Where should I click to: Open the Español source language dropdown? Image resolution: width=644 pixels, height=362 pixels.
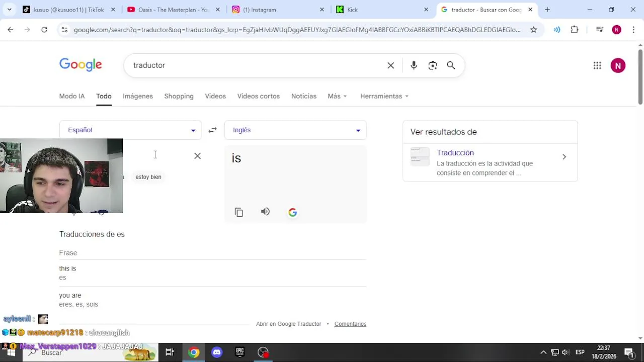[x=130, y=130]
